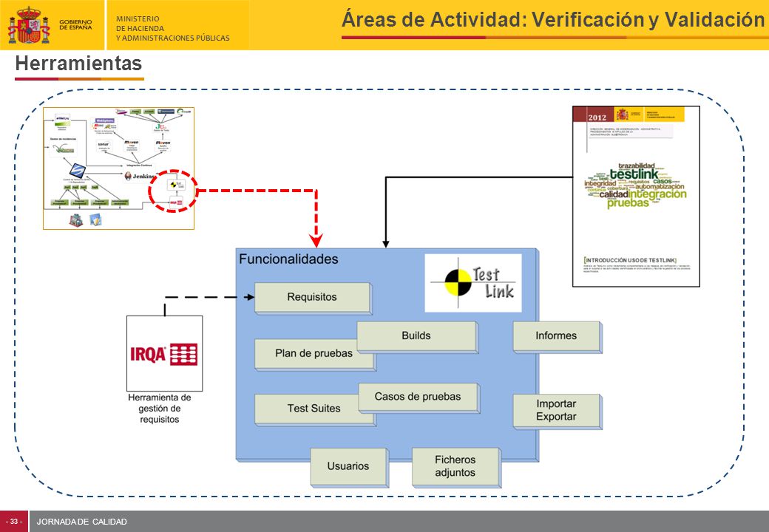The width and height of the screenshot is (769, 532).
Task: Click the Herramientas subtitle
Action: (78, 64)
